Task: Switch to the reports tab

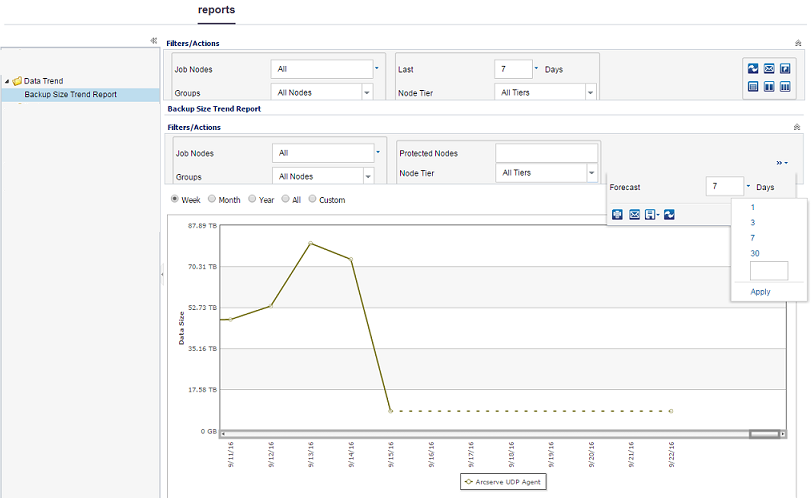Action: coord(216,10)
